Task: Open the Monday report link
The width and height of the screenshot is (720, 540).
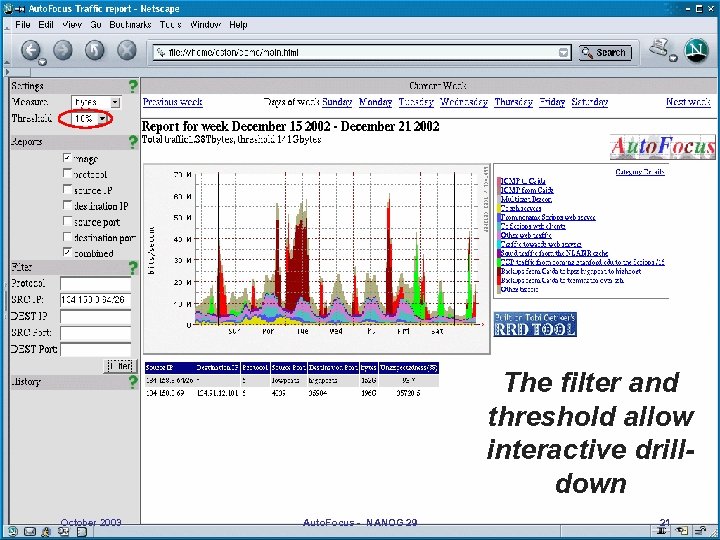Action: (376, 102)
